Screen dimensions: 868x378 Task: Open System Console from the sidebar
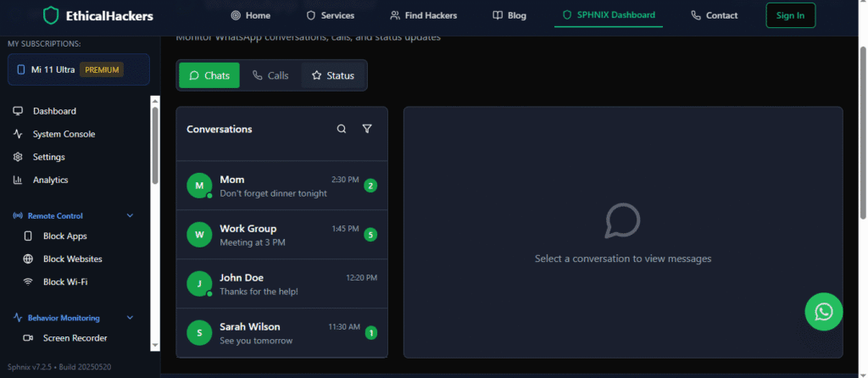pyautogui.click(x=64, y=134)
